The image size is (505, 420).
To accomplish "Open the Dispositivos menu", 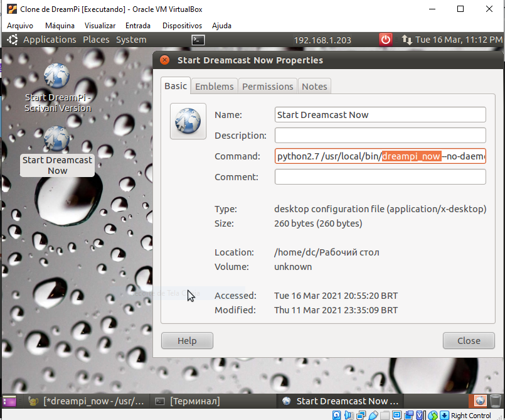I will [182, 26].
